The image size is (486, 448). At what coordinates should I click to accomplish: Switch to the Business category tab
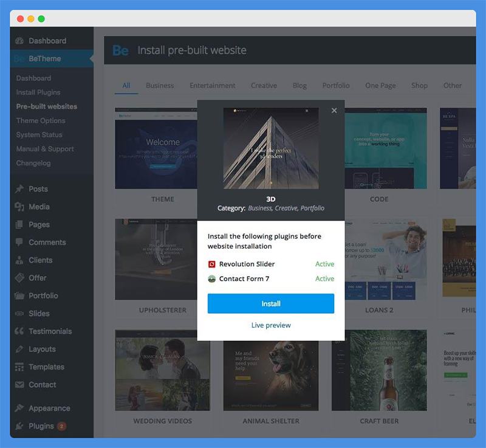[x=160, y=86]
